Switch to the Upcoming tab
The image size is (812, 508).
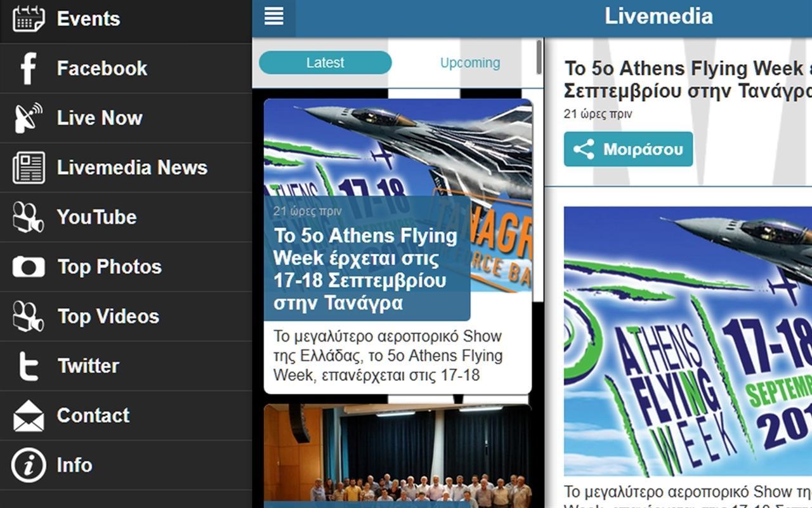coord(470,62)
